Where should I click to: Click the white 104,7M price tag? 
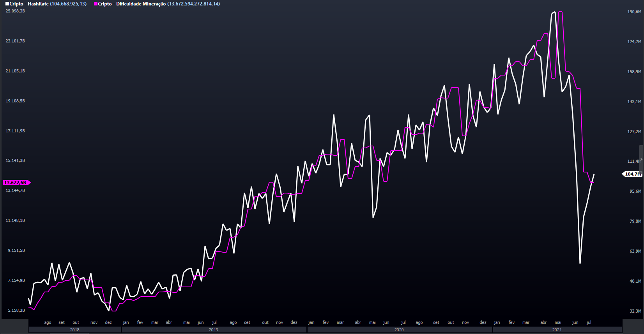click(x=632, y=174)
